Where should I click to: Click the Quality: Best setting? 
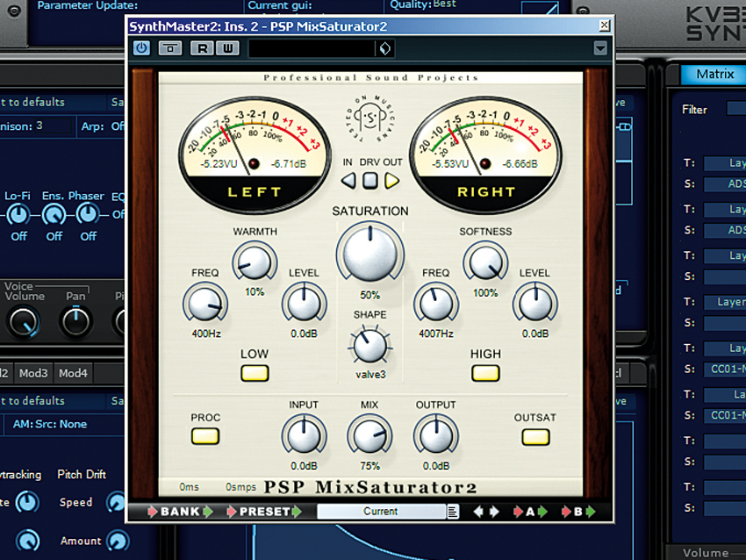(x=422, y=4)
